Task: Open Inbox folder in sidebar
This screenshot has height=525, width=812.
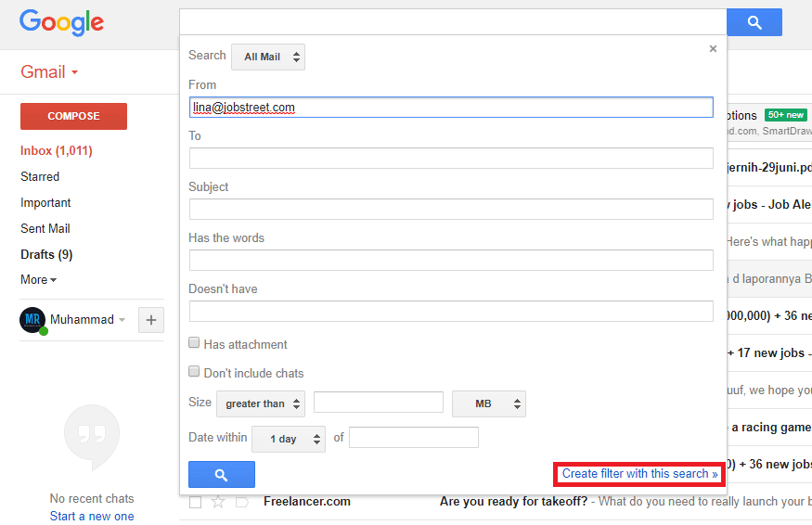Action: click(x=56, y=150)
